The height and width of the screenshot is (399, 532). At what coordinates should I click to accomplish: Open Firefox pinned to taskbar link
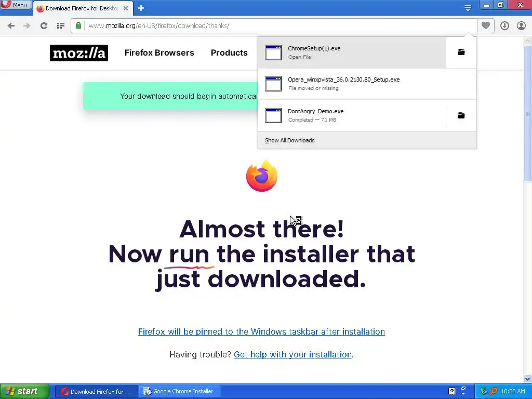pos(261,331)
